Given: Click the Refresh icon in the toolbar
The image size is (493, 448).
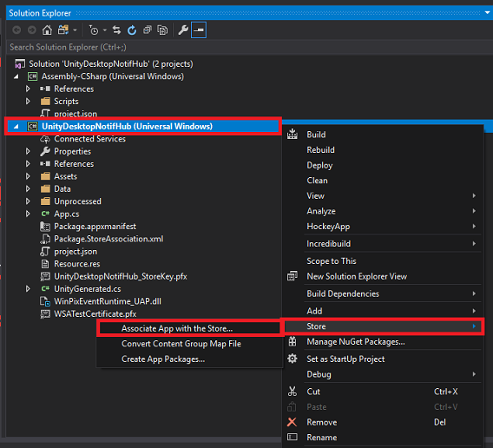Looking at the screenshot, I should point(132,30).
